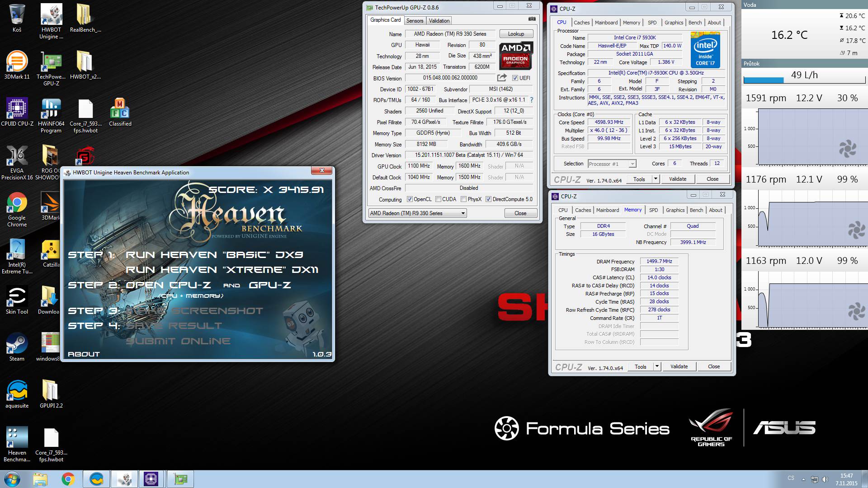Image resolution: width=868 pixels, height=488 pixels.
Task: Toggle the OpenCL checkbox in GPU-Z
Action: click(410, 199)
